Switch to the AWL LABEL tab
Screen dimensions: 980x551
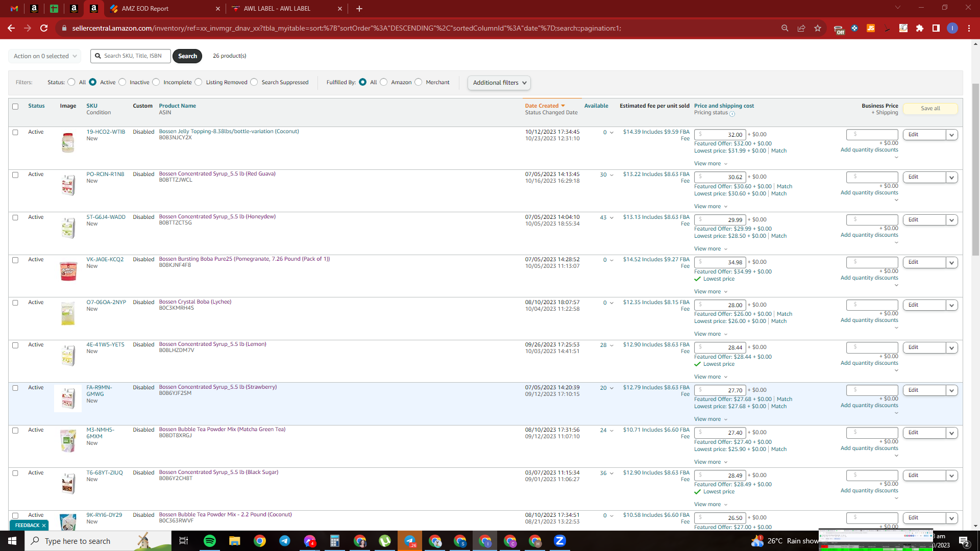point(287,9)
